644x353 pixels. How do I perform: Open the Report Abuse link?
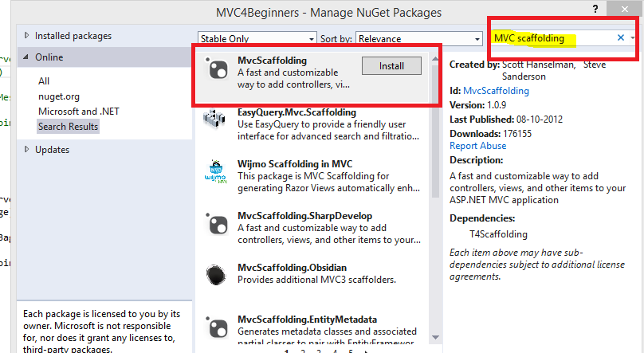(x=477, y=146)
